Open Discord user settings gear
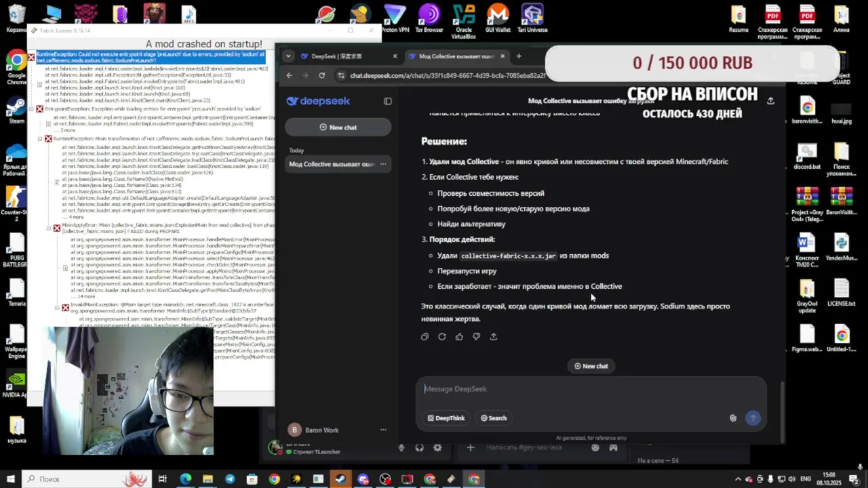The width and height of the screenshot is (868, 488). tap(437, 447)
